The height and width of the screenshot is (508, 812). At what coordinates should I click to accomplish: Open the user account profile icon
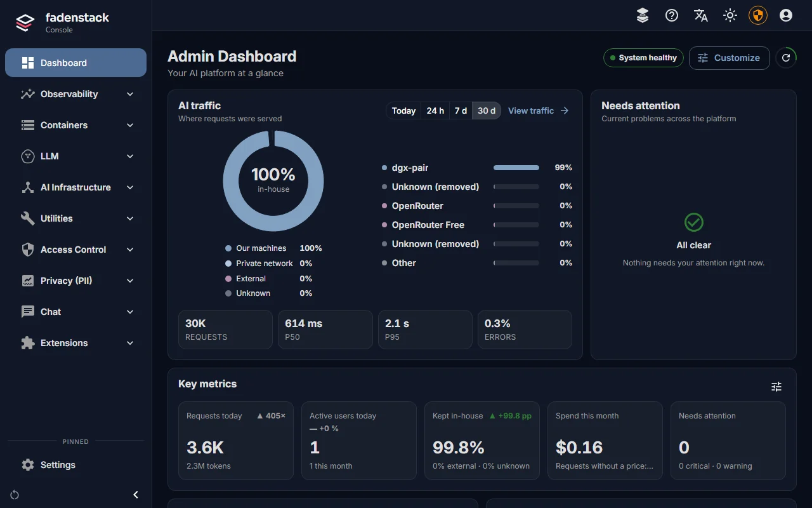point(786,16)
